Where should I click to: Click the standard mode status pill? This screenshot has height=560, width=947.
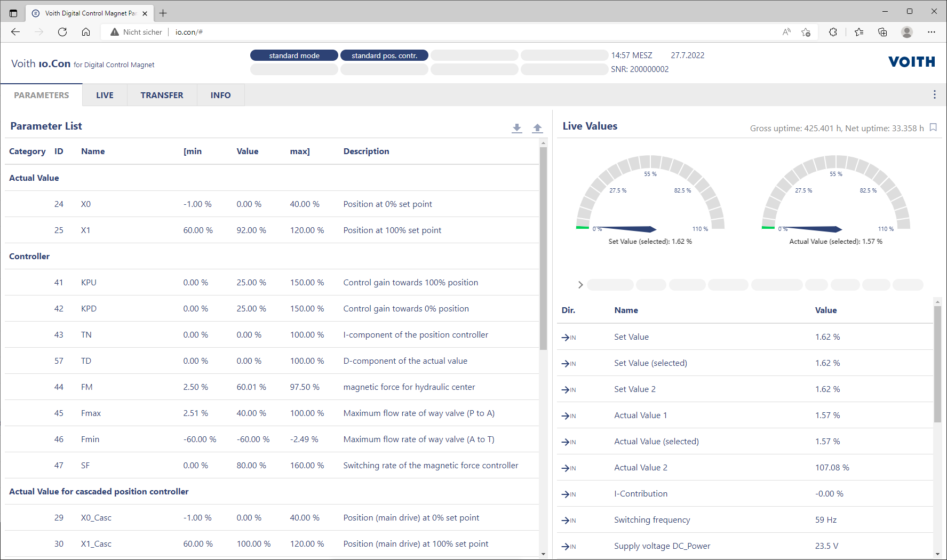click(294, 55)
